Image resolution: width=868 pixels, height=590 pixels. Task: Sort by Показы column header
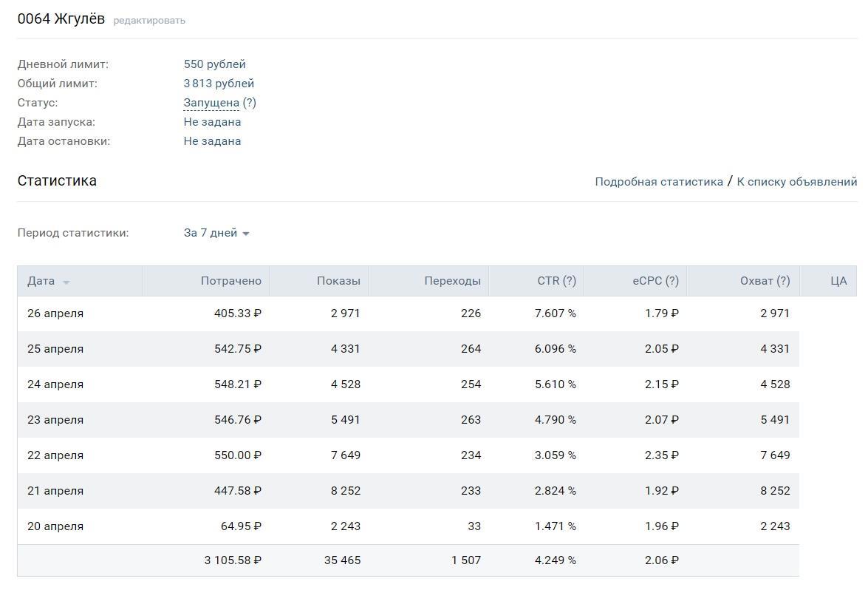tap(338, 281)
